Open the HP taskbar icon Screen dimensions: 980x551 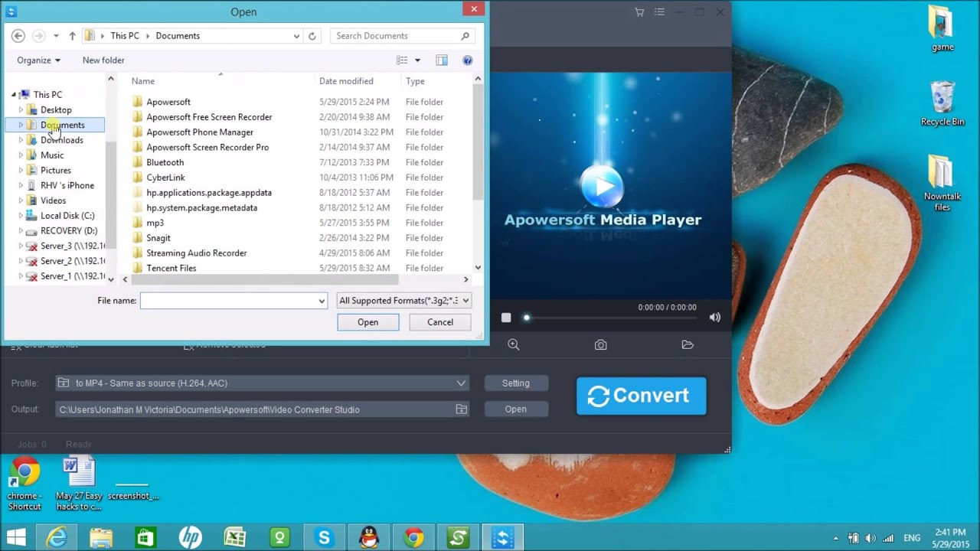[191, 538]
